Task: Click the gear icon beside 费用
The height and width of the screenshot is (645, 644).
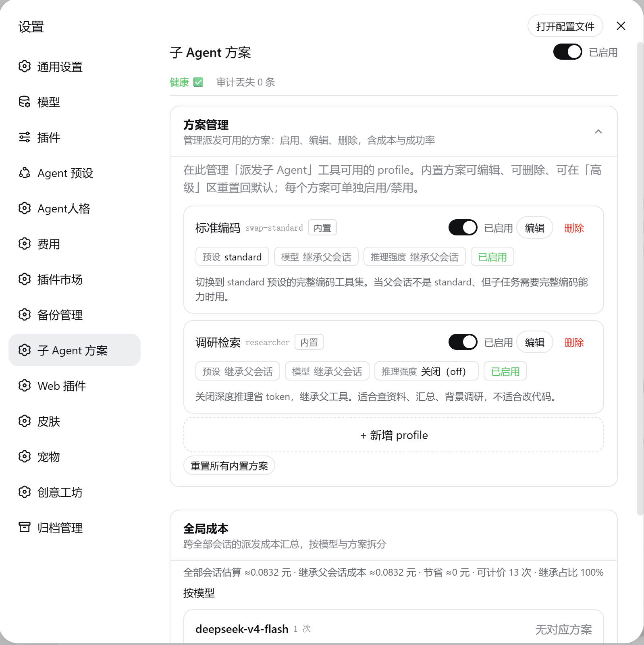Action: click(25, 244)
